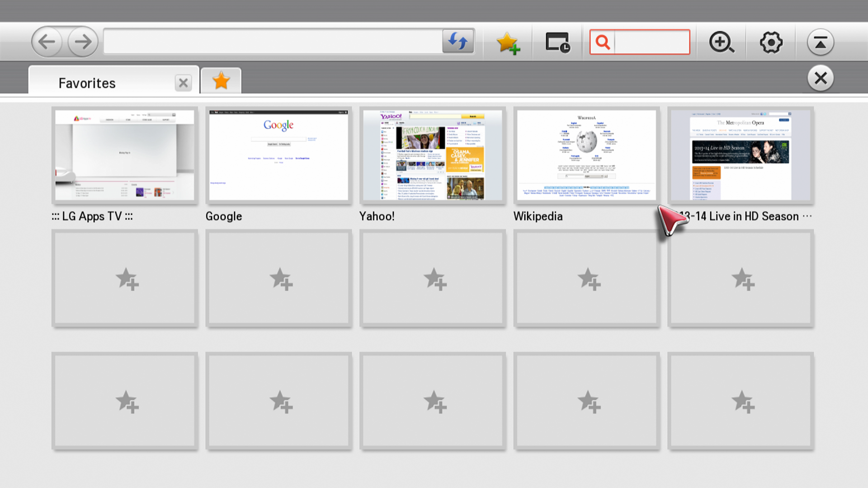
Task: Open the LG Apps TV thumbnail
Action: pyautogui.click(x=125, y=155)
